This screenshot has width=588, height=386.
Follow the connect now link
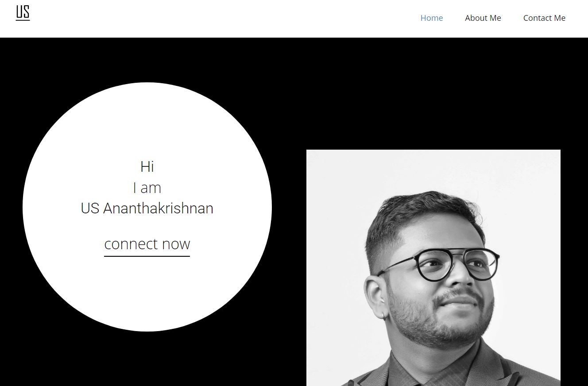147,244
